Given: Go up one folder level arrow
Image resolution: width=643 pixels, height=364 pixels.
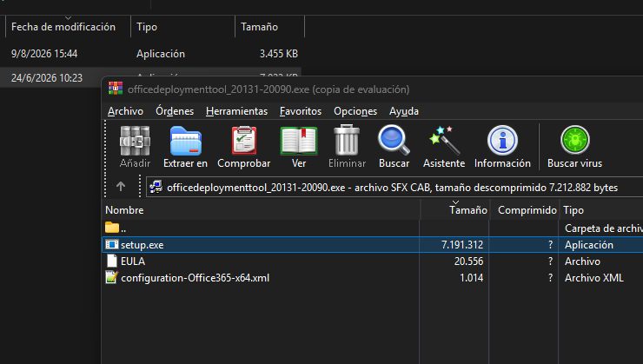Looking at the screenshot, I should click(x=121, y=187).
